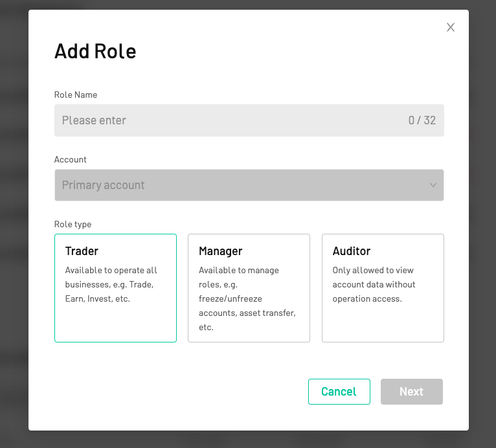Viewport: 496px width, 448px height.
Task: Select the Trader role type card
Action: tap(115, 288)
